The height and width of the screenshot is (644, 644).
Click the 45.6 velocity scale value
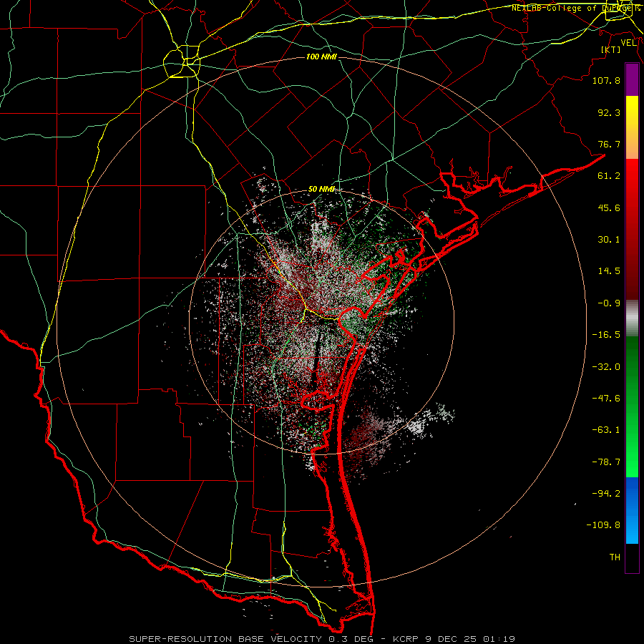pyautogui.click(x=609, y=208)
